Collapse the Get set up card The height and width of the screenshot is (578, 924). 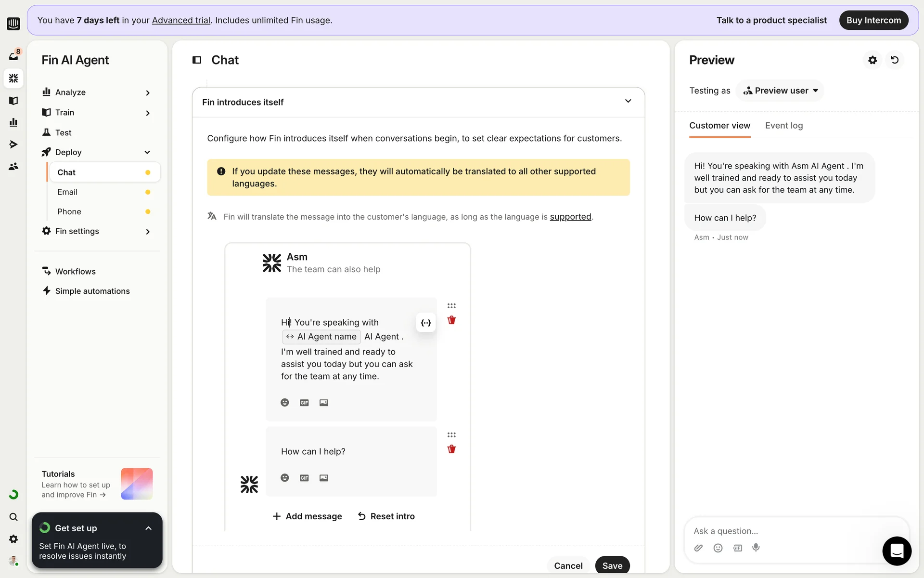[x=148, y=528]
